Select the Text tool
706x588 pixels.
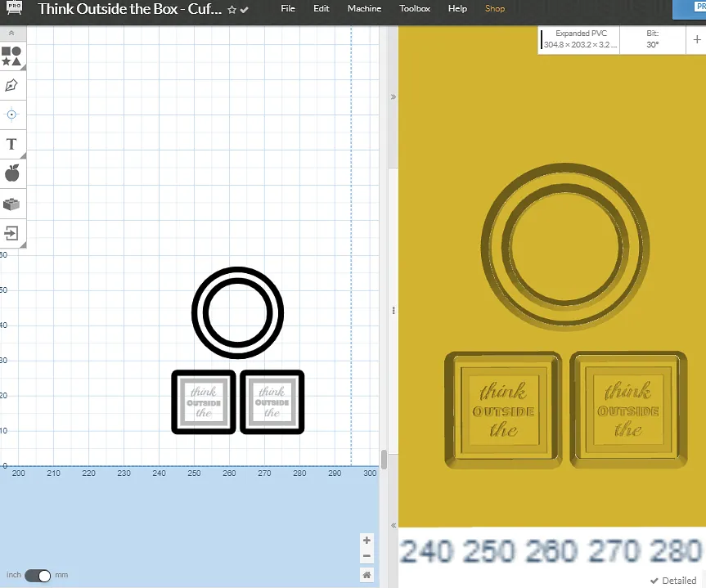[x=11, y=145]
